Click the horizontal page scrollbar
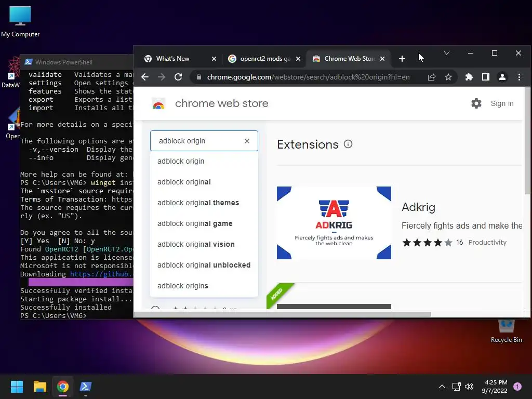The width and height of the screenshot is (532, 399). [282, 314]
